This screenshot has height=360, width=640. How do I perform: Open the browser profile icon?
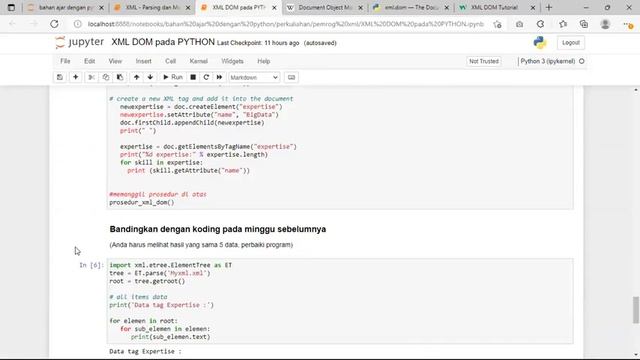tap(605, 24)
